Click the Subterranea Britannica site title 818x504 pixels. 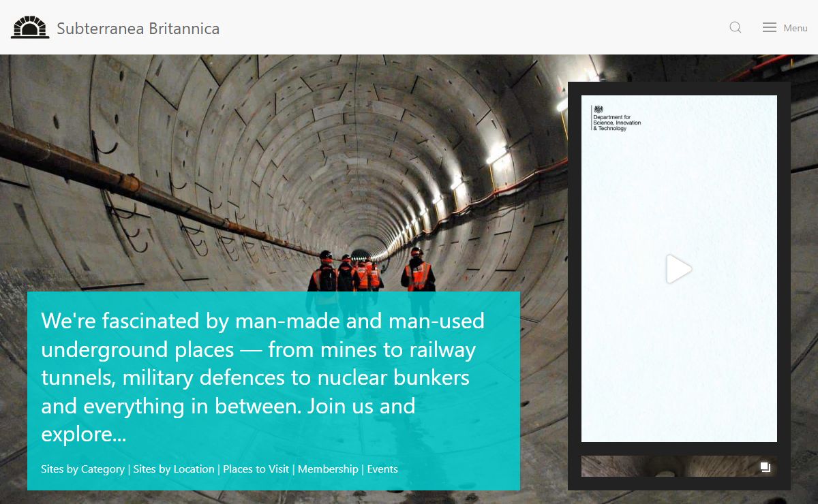(x=138, y=29)
